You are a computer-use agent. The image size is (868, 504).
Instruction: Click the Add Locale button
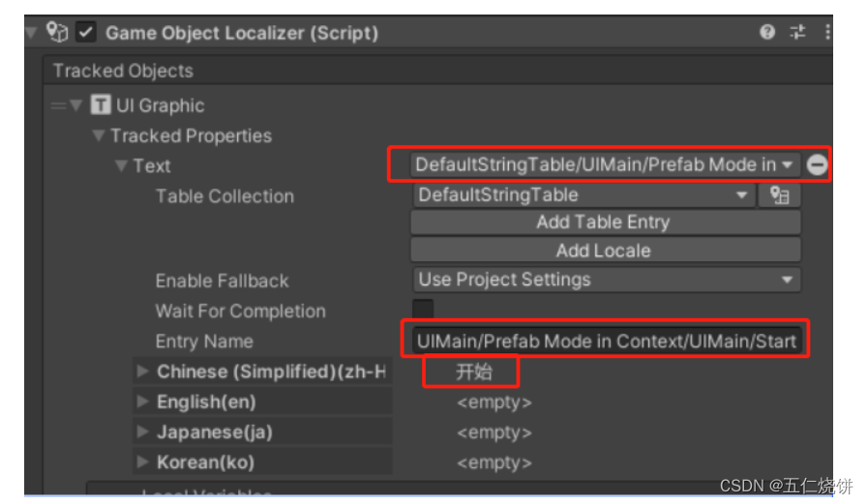[x=605, y=251]
